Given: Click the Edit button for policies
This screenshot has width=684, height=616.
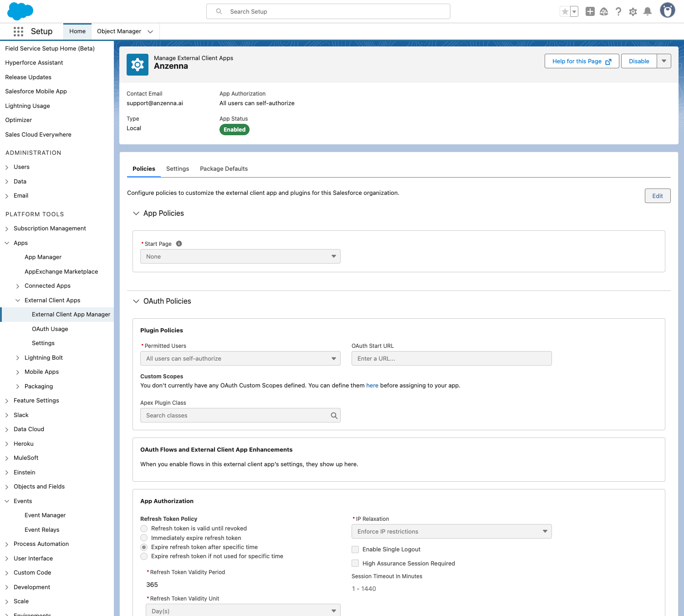Looking at the screenshot, I should 657,196.
